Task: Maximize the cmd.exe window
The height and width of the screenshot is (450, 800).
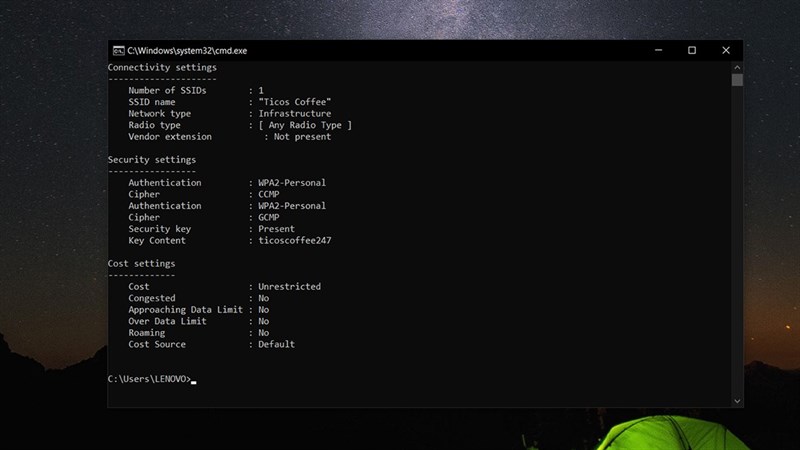Action: [692, 50]
